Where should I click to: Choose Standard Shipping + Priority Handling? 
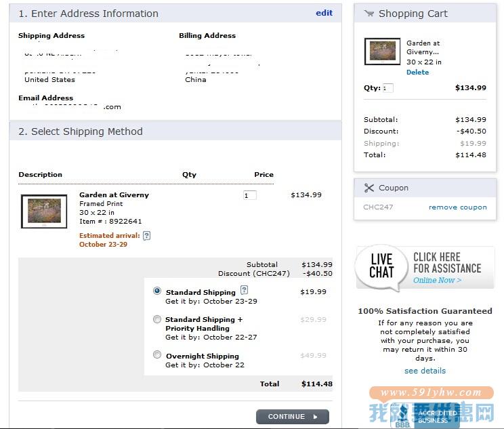tap(157, 319)
